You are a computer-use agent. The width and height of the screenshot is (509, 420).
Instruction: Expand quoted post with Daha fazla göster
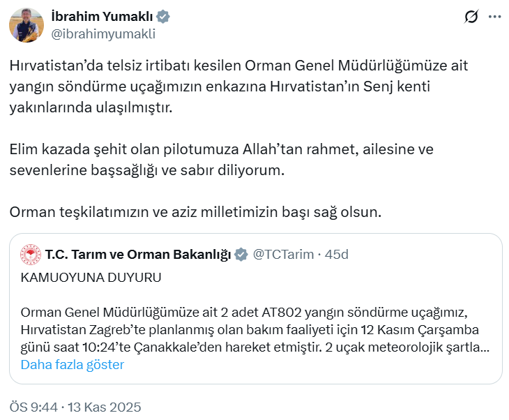point(73,365)
